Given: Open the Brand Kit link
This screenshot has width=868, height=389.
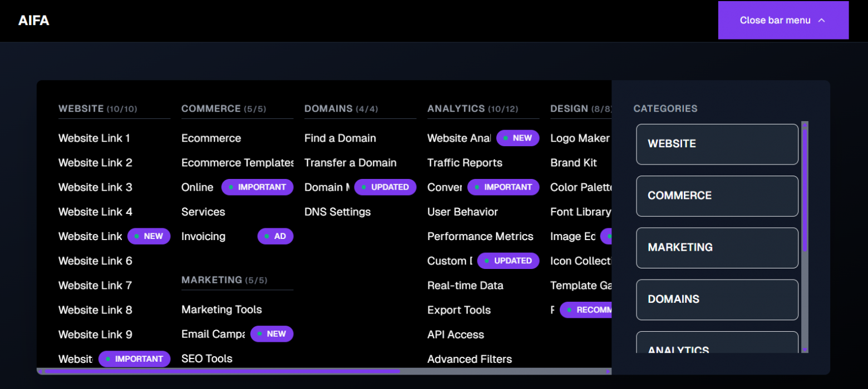Looking at the screenshot, I should pyautogui.click(x=573, y=162).
